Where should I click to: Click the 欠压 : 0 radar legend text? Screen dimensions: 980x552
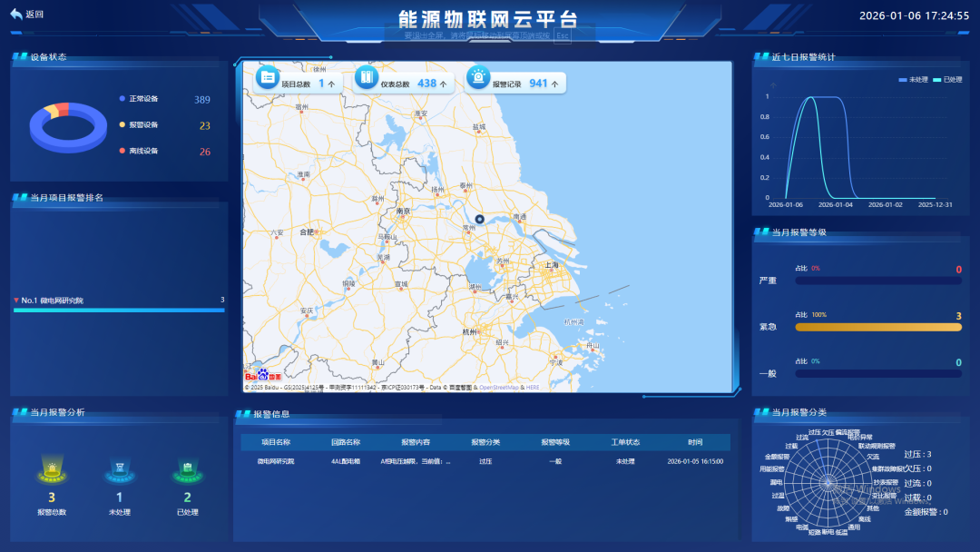click(918, 468)
